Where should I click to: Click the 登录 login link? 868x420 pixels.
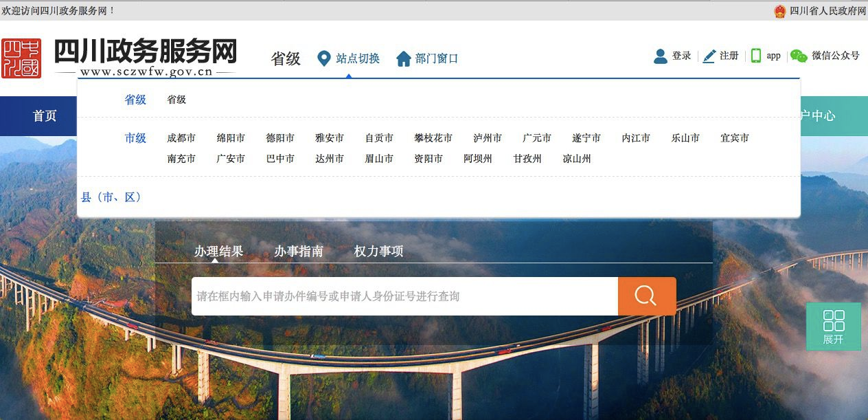coord(682,56)
